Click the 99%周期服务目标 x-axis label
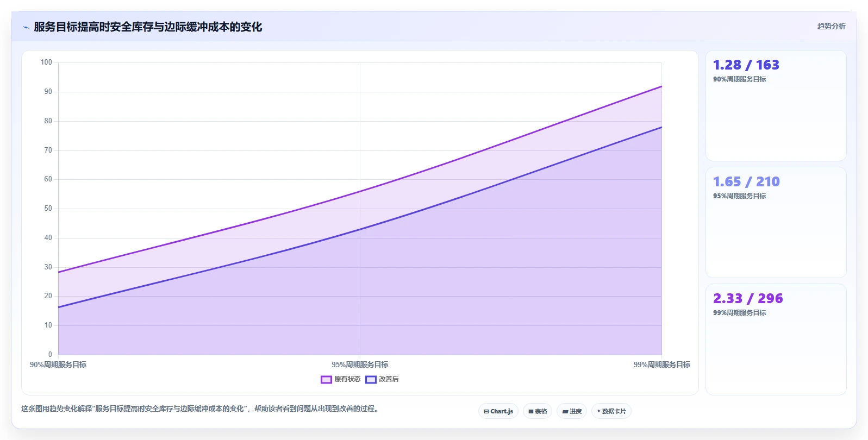The image size is (868, 440). 661,364
